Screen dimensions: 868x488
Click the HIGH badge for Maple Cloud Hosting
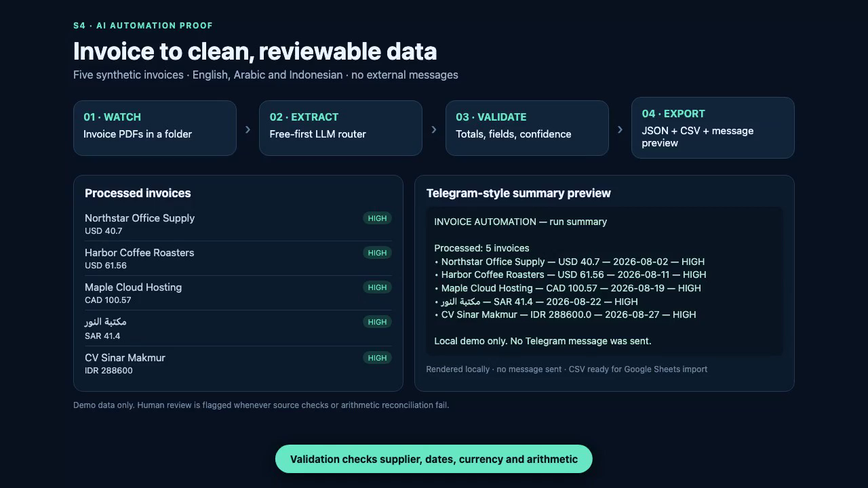pyautogui.click(x=377, y=287)
